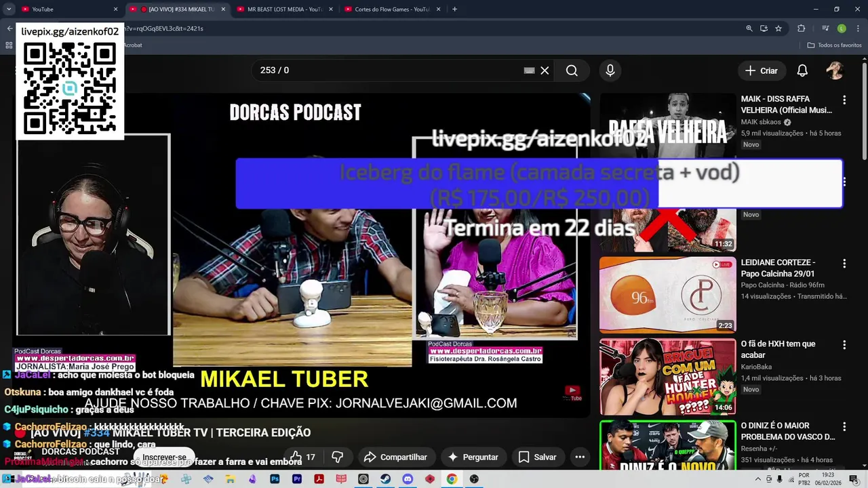Open Discord from the taskbar
Image resolution: width=868 pixels, height=488 pixels.
[408, 479]
